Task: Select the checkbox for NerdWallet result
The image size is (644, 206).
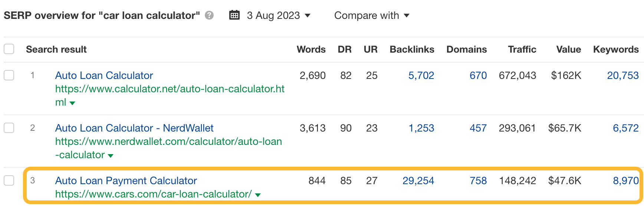Action: (9, 128)
